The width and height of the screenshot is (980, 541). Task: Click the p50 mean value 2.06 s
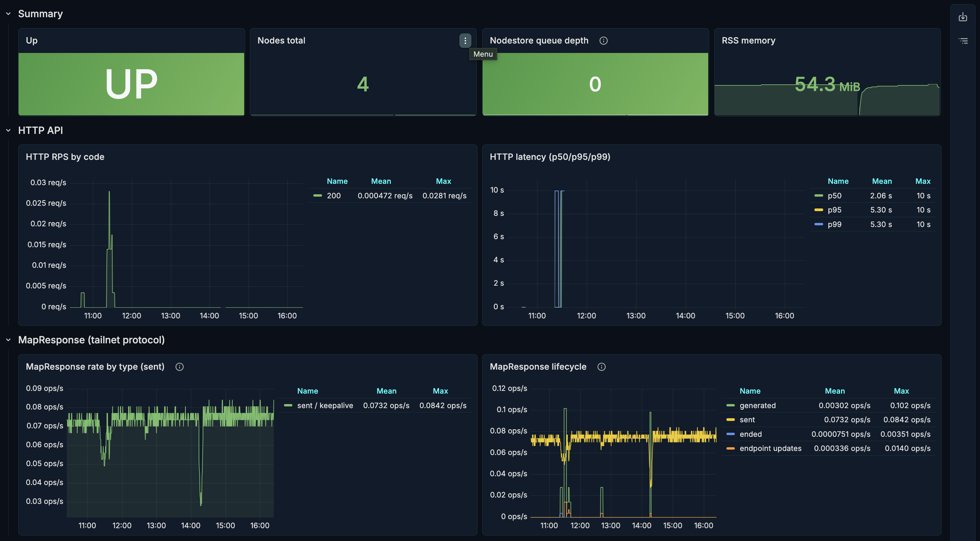point(881,196)
